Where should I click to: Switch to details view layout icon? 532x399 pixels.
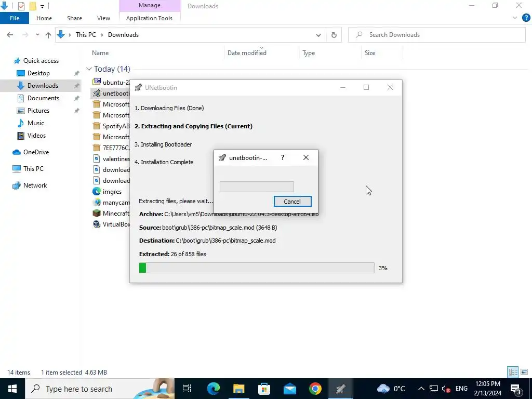click(513, 372)
